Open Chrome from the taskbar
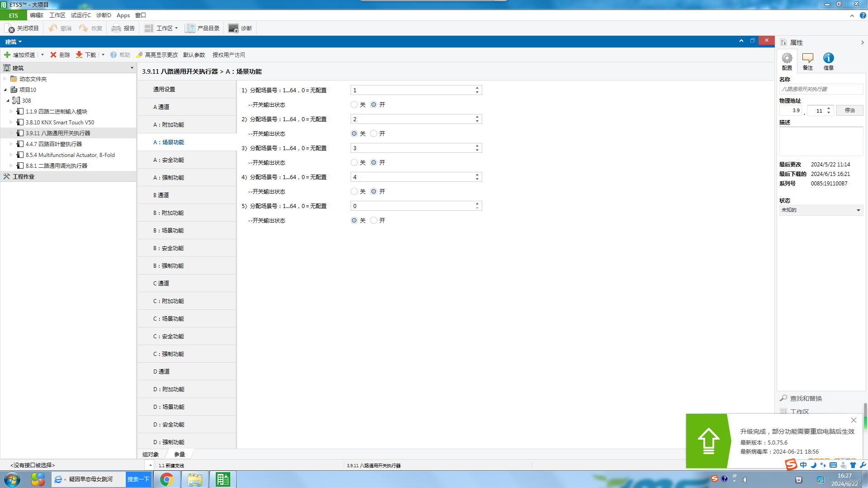 pyautogui.click(x=166, y=479)
